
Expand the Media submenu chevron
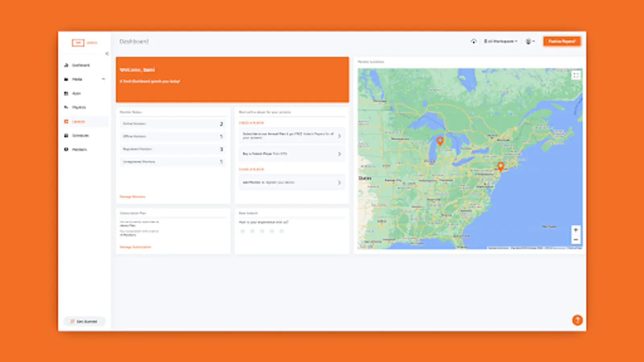point(103,79)
